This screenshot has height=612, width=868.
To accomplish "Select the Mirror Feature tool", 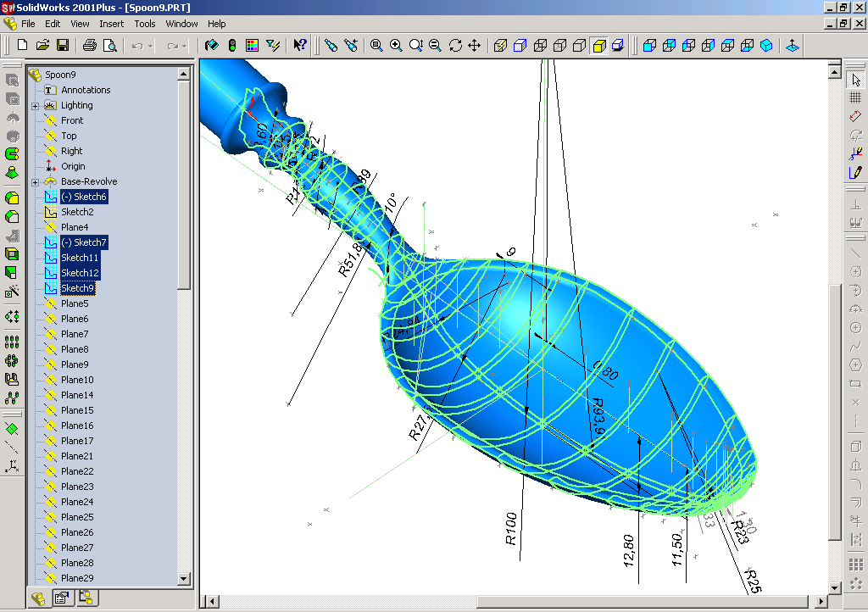I will coord(12,379).
